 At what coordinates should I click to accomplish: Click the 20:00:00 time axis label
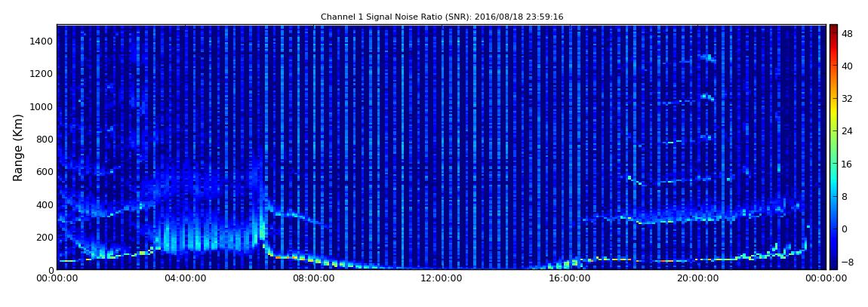[x=698, y=278]
